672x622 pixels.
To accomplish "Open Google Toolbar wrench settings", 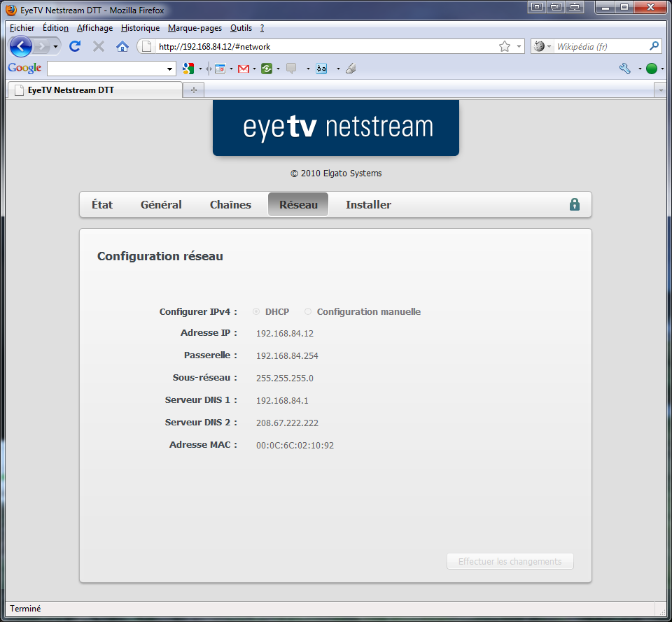I will (625, 69).
